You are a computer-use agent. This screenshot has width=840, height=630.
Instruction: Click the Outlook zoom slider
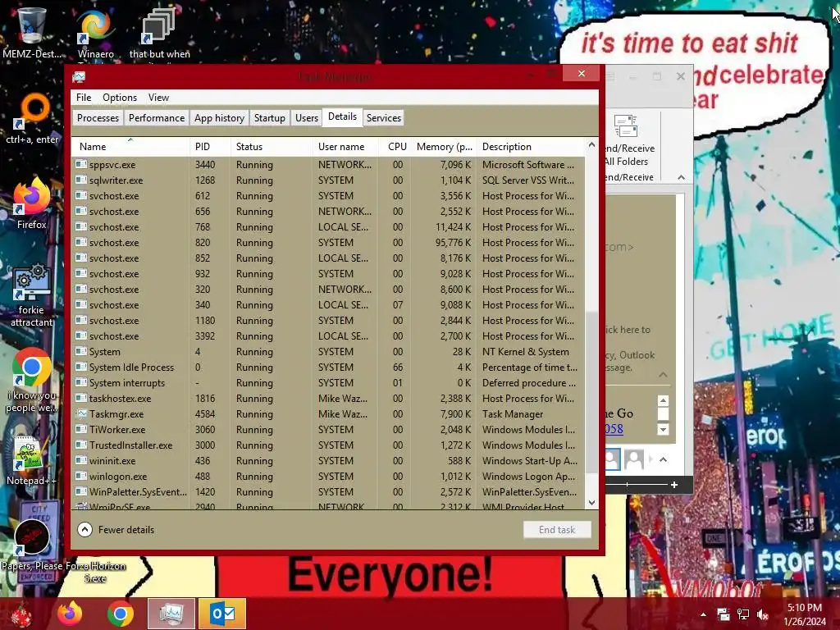(x=628, y=484)
